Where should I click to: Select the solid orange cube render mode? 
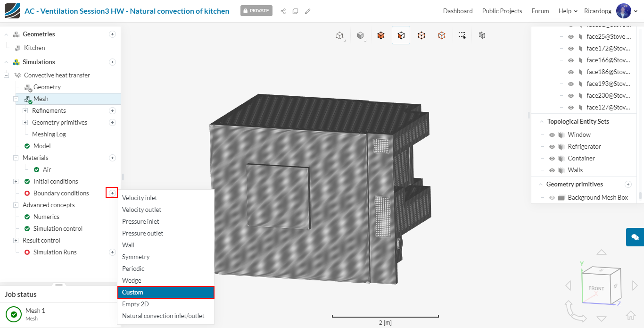pos(381,35)
